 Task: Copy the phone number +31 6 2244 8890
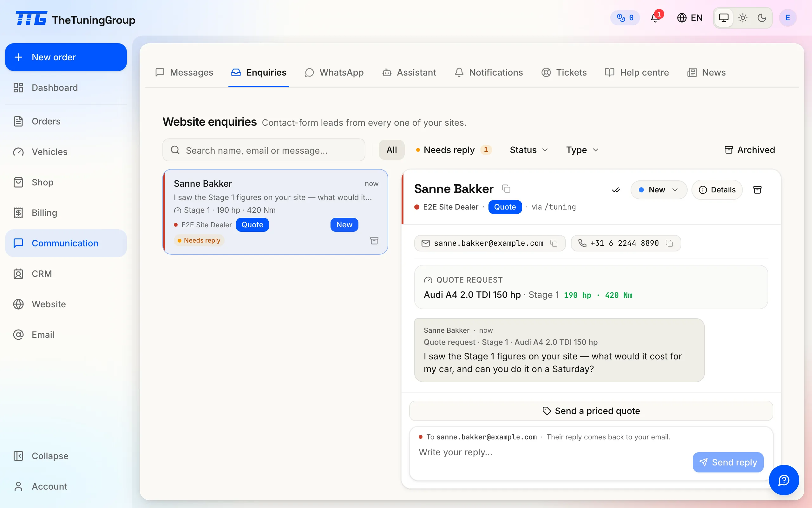[x=669, y=243]
